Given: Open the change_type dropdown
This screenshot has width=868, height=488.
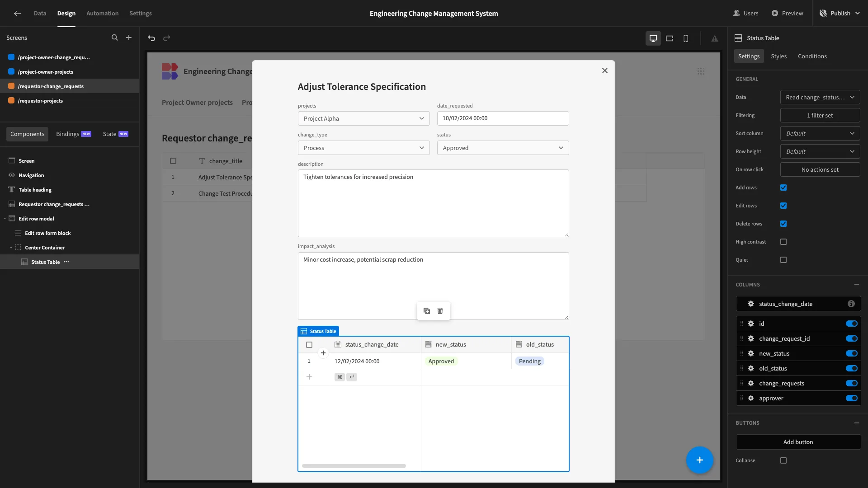Looking at the screenshot, I should 363,148.
